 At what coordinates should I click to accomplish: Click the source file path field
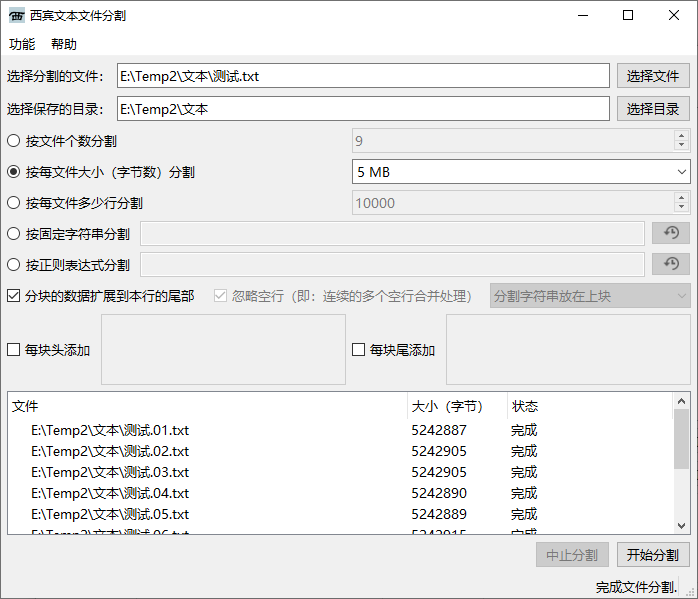coord(363,76)
